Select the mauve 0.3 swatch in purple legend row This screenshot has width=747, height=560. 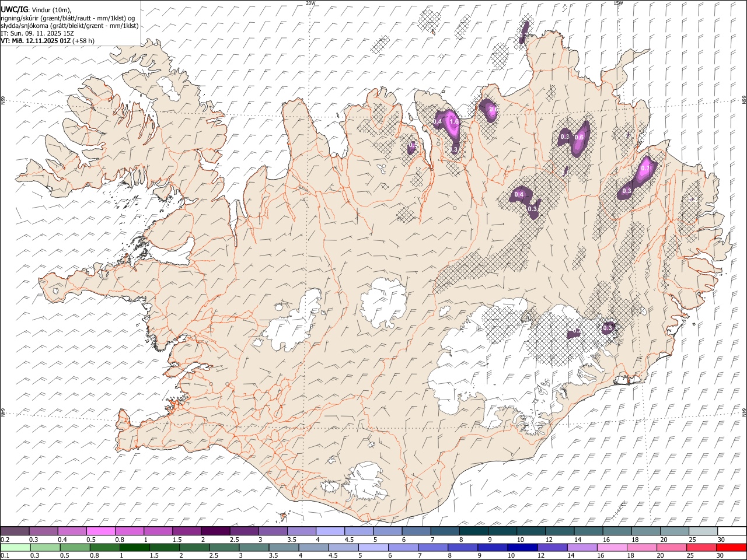click(44, 531)
